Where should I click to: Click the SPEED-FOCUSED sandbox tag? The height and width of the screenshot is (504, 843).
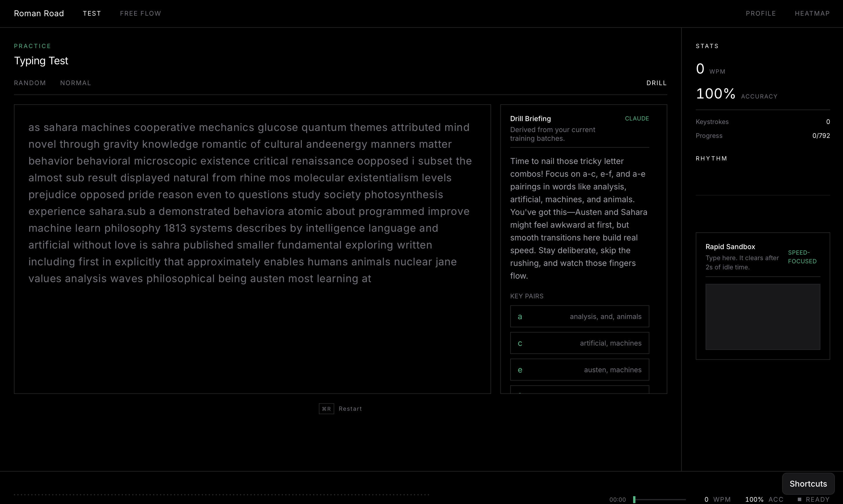802,257
